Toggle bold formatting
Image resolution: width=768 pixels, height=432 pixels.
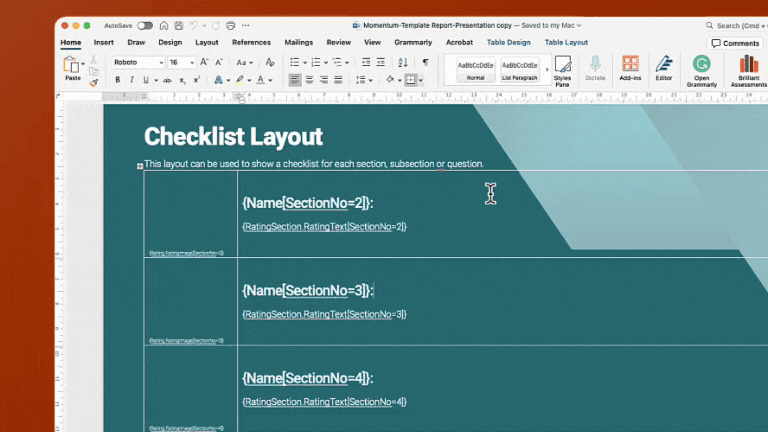pyautogui.click(x=118, y=80)
